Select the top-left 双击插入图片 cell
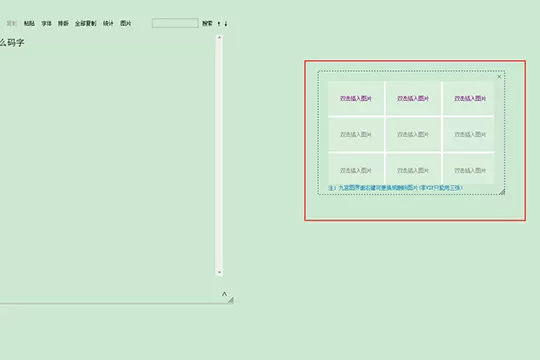This screenshot has height=360, width=540. coord(356,99)
